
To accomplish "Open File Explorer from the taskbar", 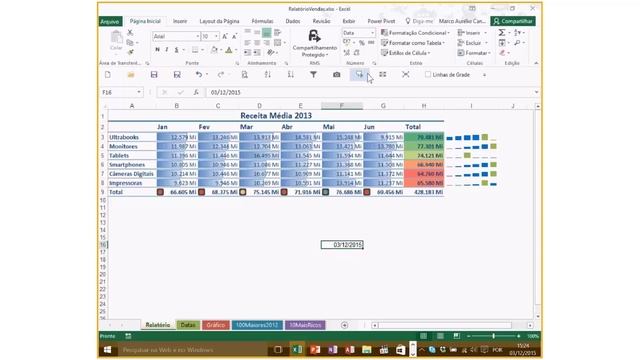I will (x=367, y=350).
